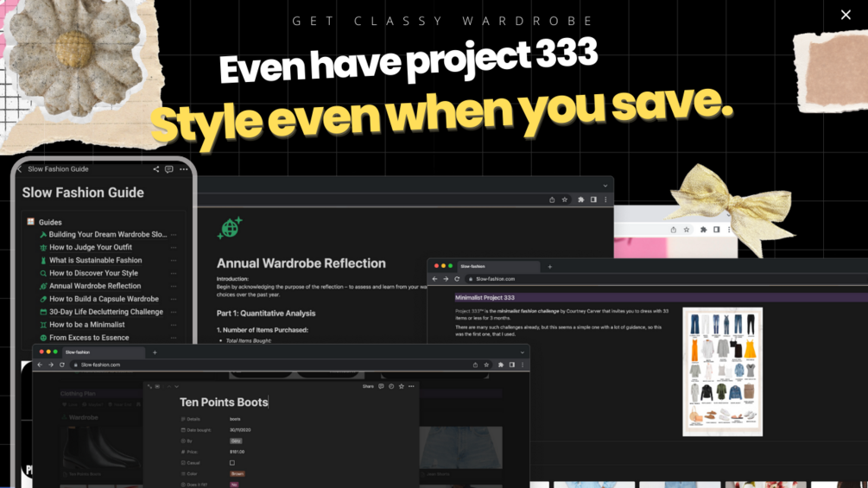Open How to be a Minimalist guide
Viewport: 868px width, 488px height.
tap(87, 325)
